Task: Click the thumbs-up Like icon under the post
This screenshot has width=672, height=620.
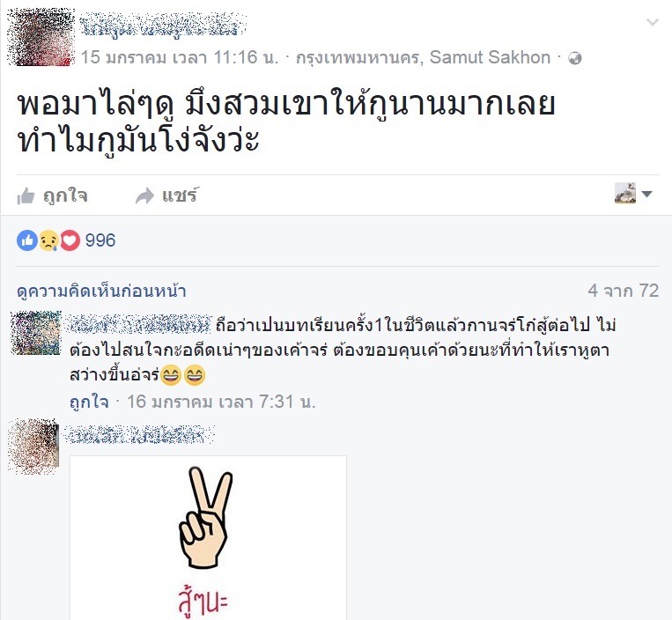Action: pos(26,196)
